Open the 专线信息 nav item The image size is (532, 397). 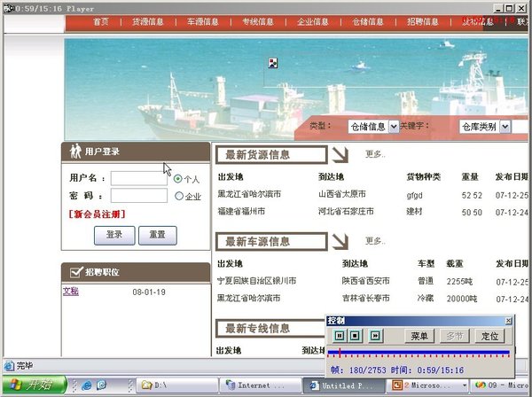(x=257, y=21)
